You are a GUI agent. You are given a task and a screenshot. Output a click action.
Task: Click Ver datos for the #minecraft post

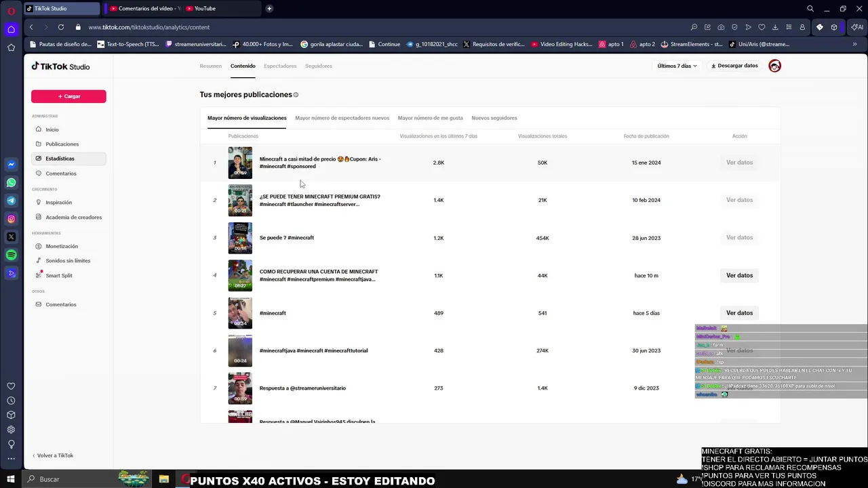tap(739, 313)
